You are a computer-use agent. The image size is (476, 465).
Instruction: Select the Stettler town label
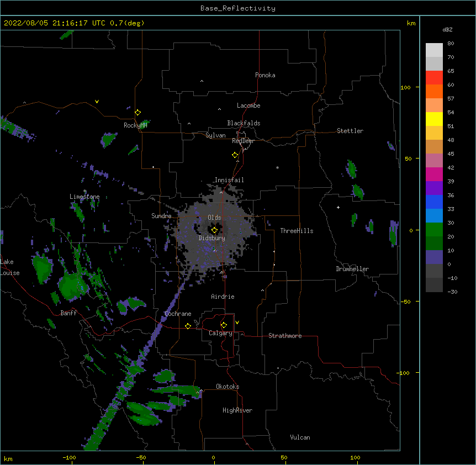(350, 131)
